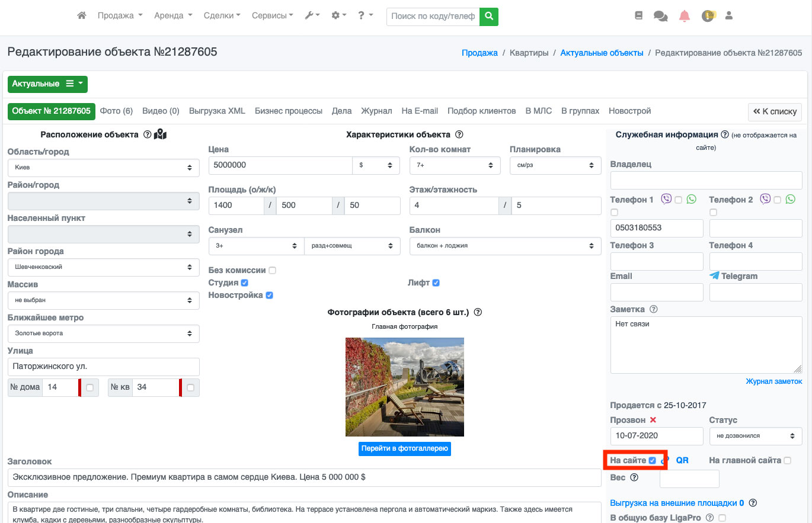Screen dimensions: 812x523
Task: Uncheck the Лифт checkbox
Action: (436, 283)
